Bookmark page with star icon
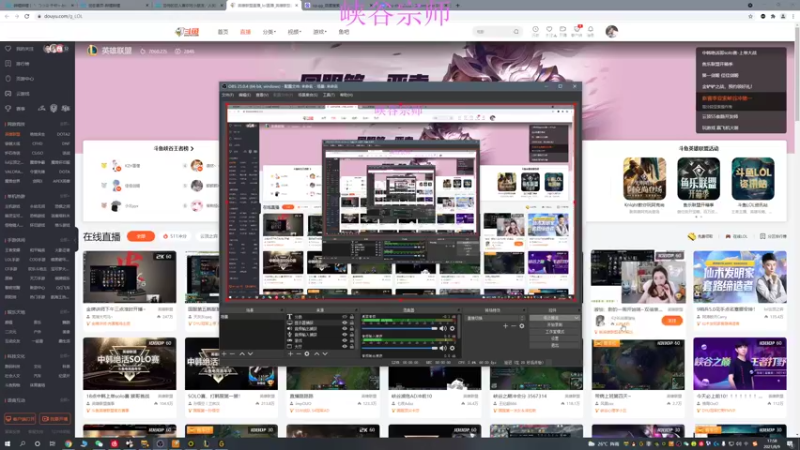Viewport: 800px width, 450px height. tap(750, 16)
